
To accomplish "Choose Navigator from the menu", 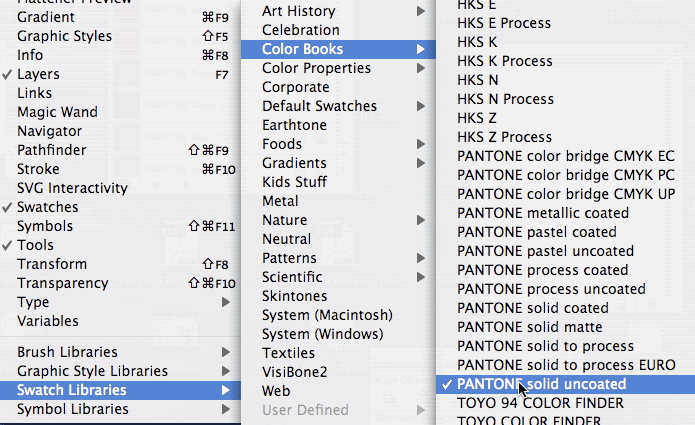I will (x=120, y=131).
